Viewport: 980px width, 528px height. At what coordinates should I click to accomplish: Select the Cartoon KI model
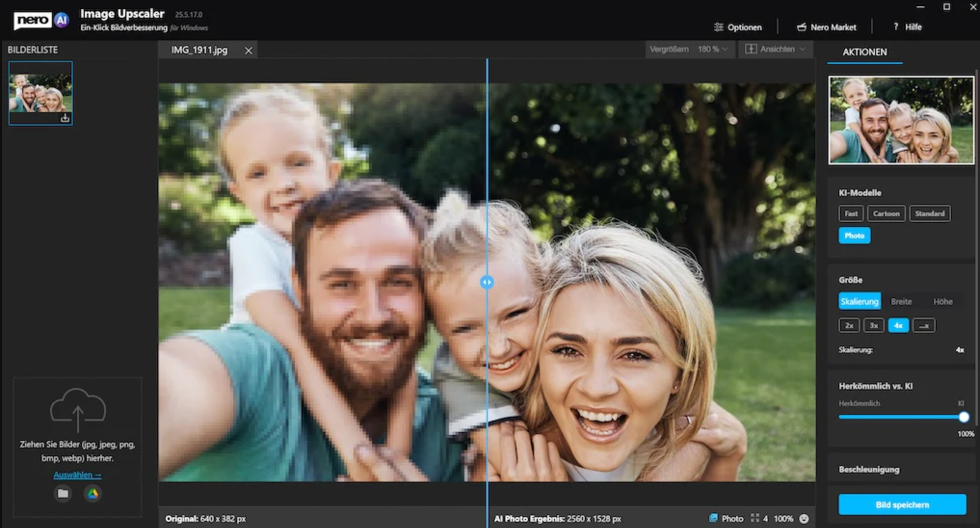coord(886,213)
